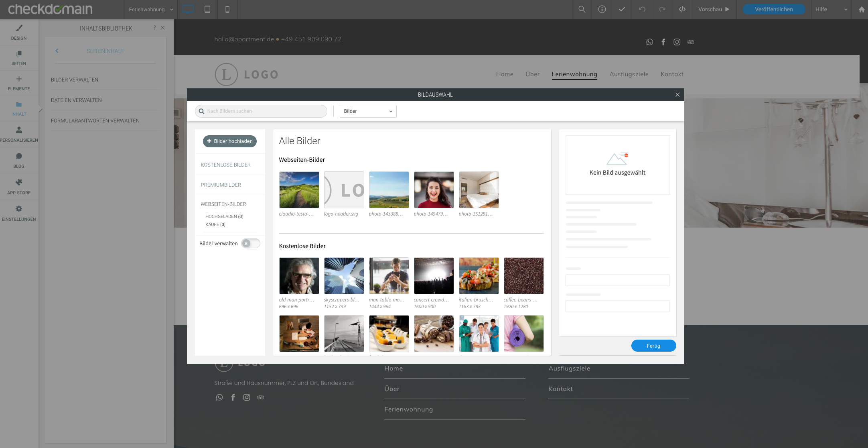Switch to desktop view icon
The width and height of the screenshot is (868, 448).
click(x=187, y=9)
